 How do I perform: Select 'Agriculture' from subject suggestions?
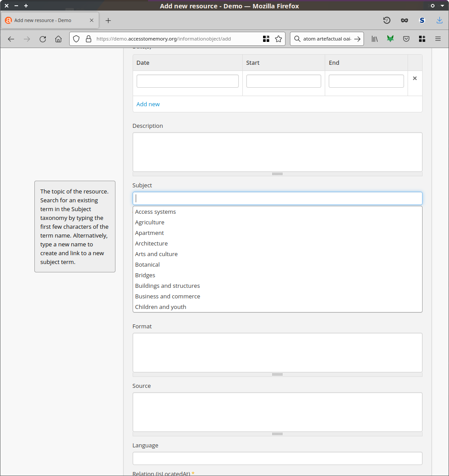(150, 222)
